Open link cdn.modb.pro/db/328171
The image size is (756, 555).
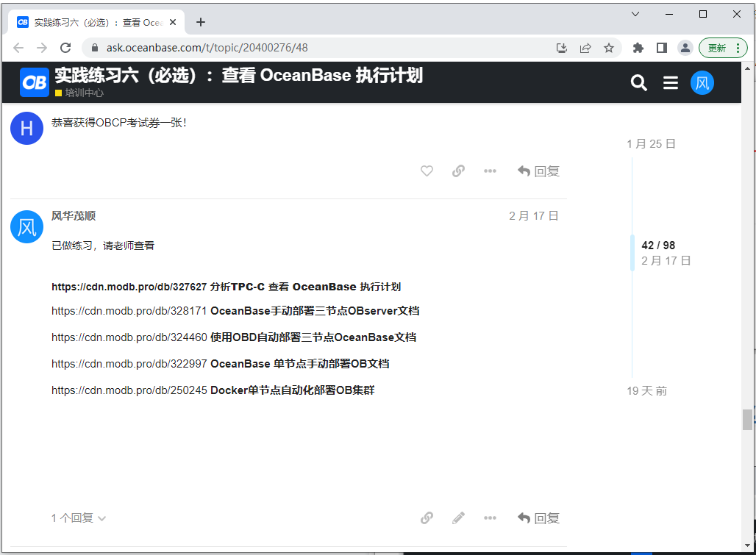point(129,311)
